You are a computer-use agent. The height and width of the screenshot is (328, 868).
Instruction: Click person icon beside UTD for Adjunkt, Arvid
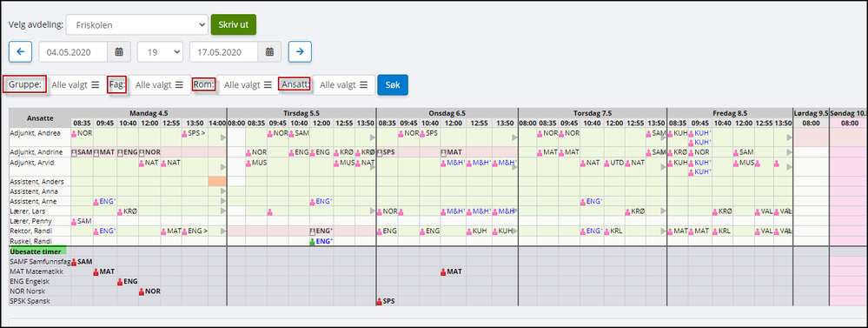(x=606, y=163)
